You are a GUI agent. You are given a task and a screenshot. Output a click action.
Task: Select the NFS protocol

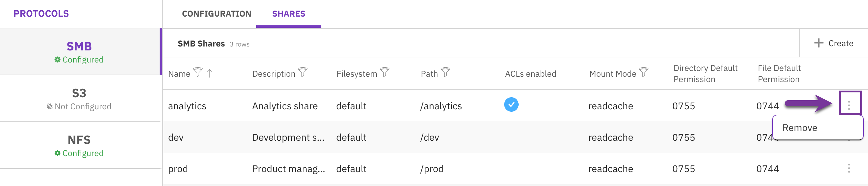pos(79,145)
